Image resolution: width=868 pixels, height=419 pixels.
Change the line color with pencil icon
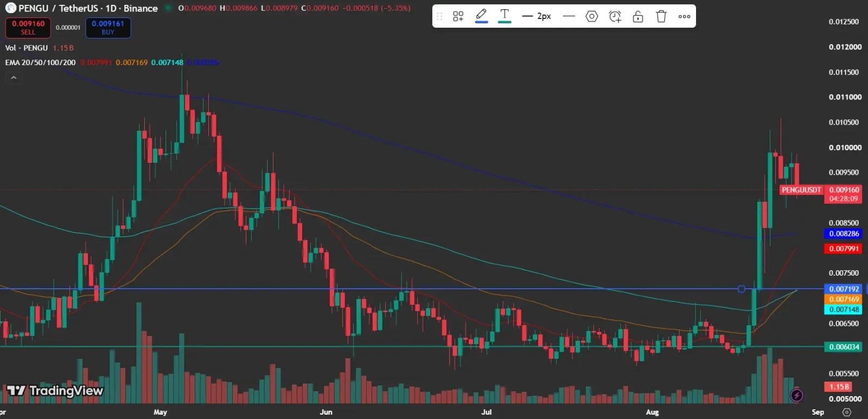coord(481,16)
